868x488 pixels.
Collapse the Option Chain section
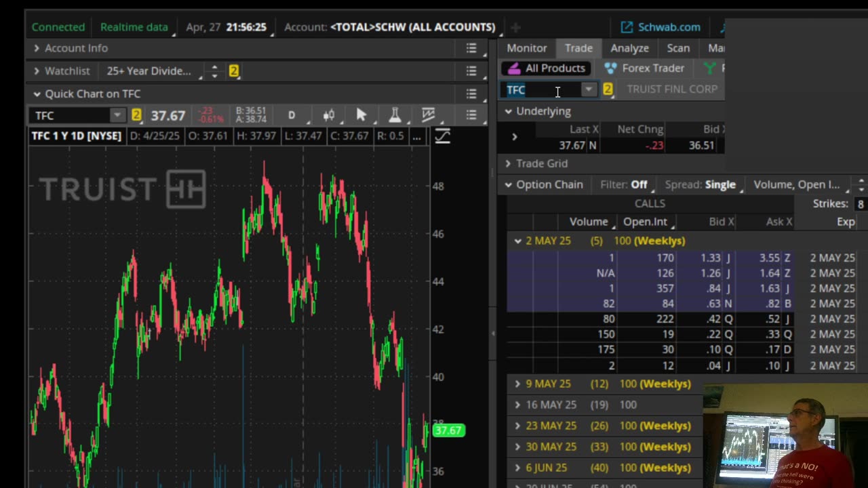point(508,184)
